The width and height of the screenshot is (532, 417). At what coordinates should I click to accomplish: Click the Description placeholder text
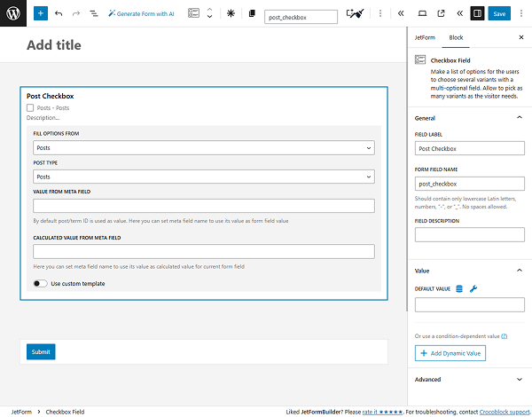pos(43,118)
